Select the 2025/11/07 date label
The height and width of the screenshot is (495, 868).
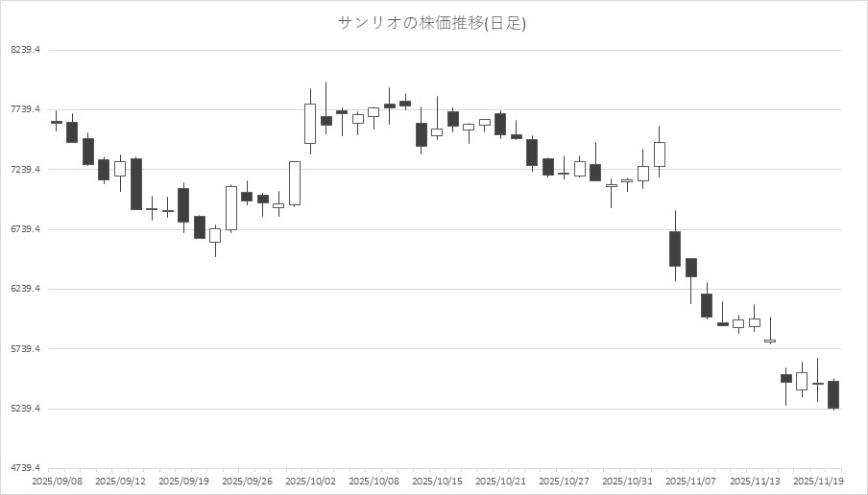(691, 481)
